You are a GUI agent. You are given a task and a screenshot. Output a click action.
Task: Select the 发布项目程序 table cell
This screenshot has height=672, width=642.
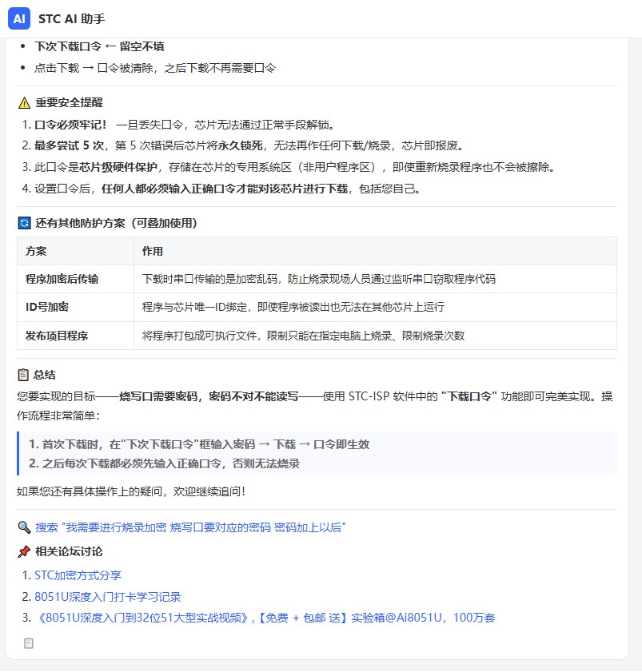pyautogui.click(x=75, y=336)
